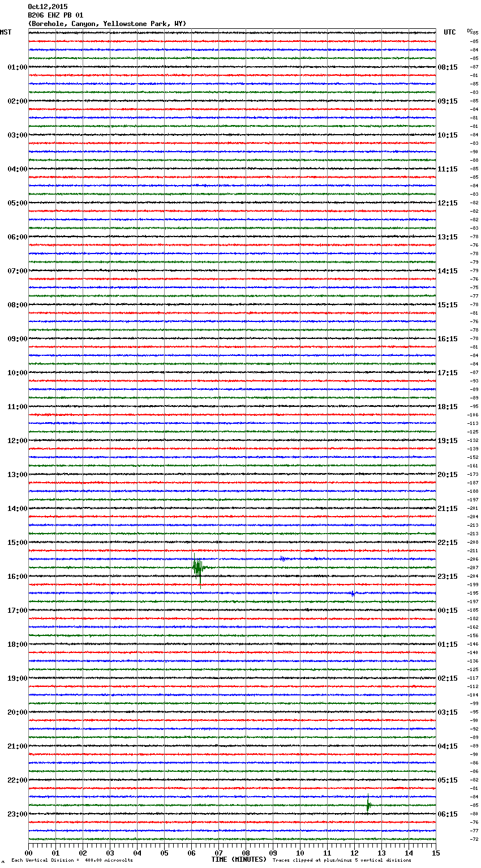Click the 17:15 UTC time label

(448, 373)
